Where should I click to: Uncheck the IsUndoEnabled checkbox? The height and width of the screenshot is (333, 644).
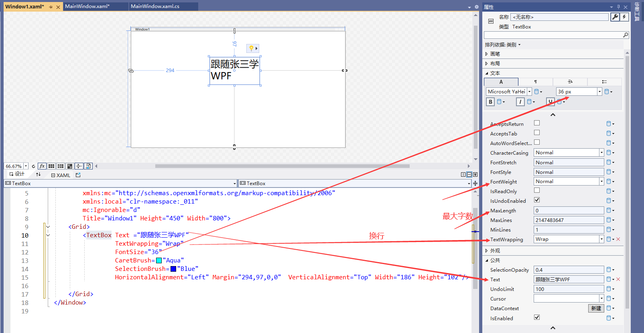pyautogui.click(x=537, y=200)
